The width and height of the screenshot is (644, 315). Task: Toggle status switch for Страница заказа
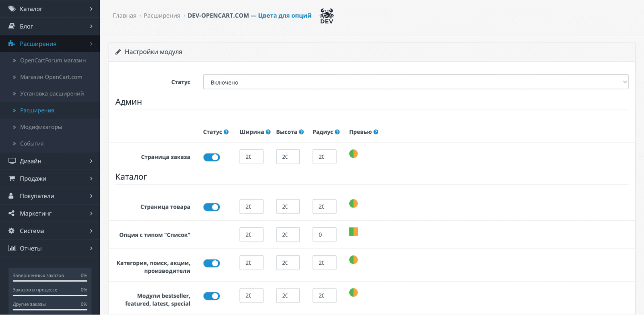[211, 157]
